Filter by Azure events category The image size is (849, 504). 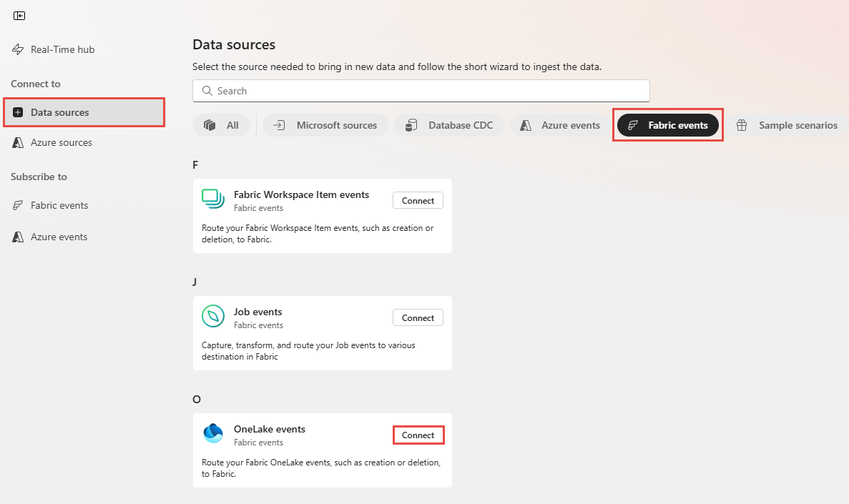(559, 125)
